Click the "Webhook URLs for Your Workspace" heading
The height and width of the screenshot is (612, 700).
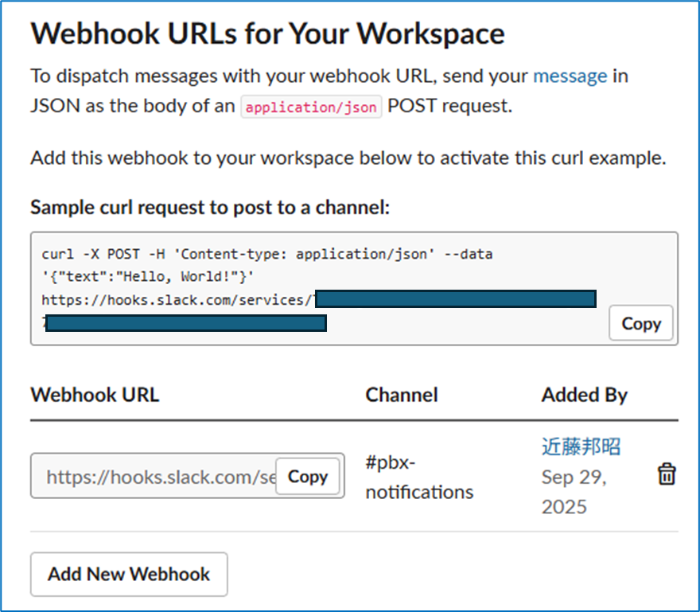(267, 34)
